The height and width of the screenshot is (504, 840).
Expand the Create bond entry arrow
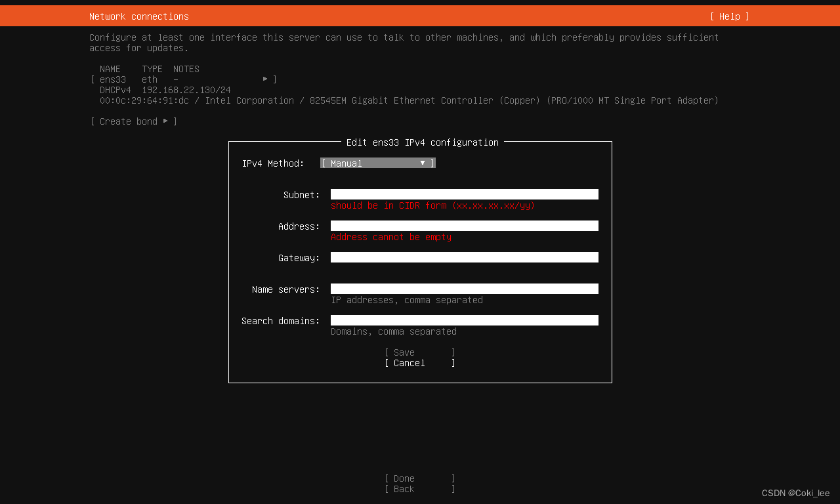166,121
